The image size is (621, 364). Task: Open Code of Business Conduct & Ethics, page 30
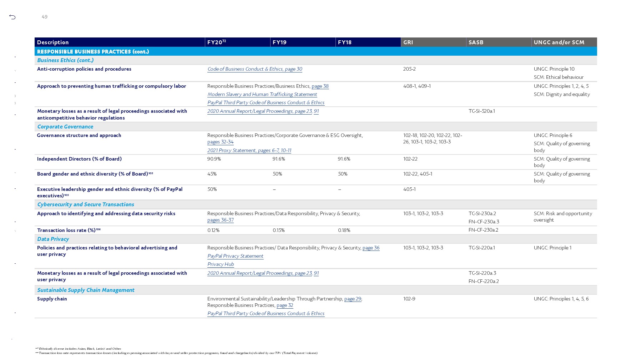(x=254, y=69)
